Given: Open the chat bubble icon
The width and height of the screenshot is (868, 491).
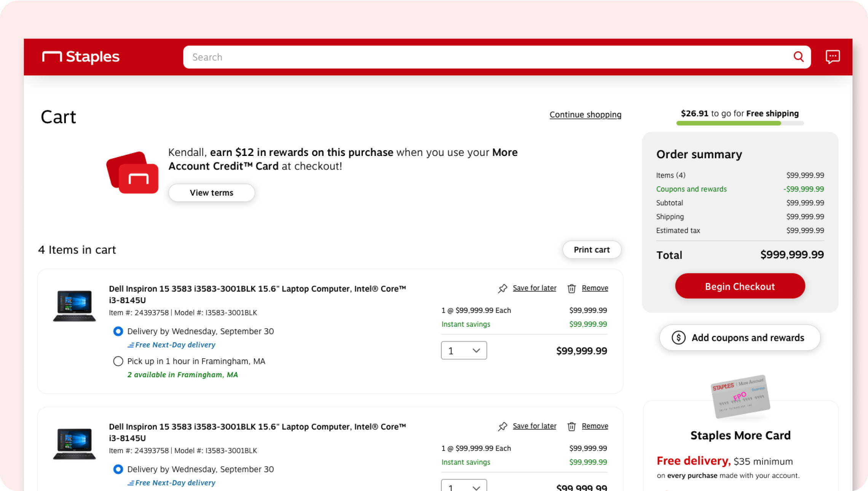Looking at the screenshot, I should (832, 57).
